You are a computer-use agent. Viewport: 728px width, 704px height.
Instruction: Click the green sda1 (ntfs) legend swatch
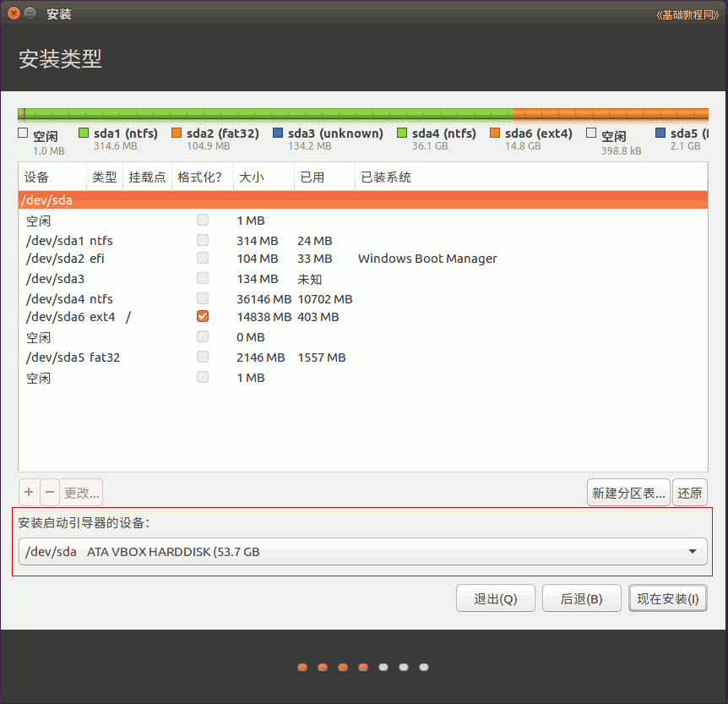coord(84,134)
